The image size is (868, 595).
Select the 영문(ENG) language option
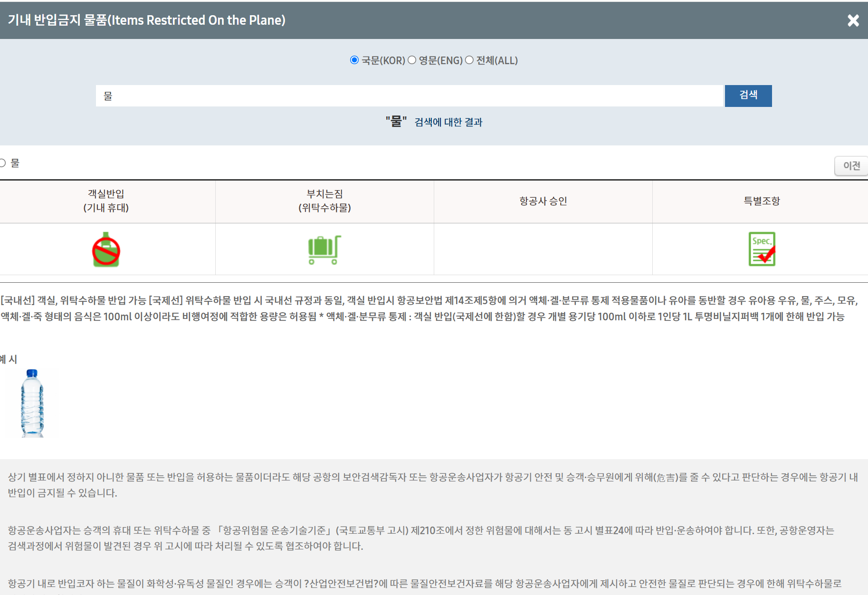coord(411,60)
